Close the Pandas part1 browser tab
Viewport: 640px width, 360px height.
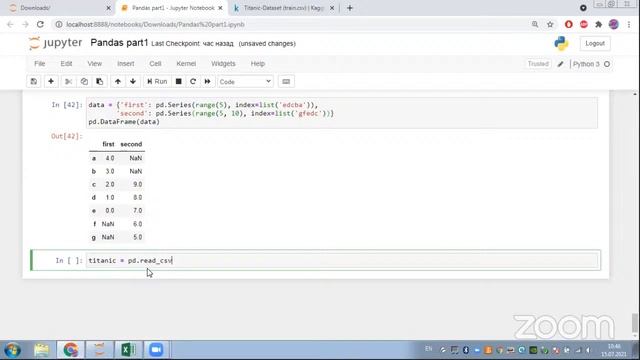point(220,8)
